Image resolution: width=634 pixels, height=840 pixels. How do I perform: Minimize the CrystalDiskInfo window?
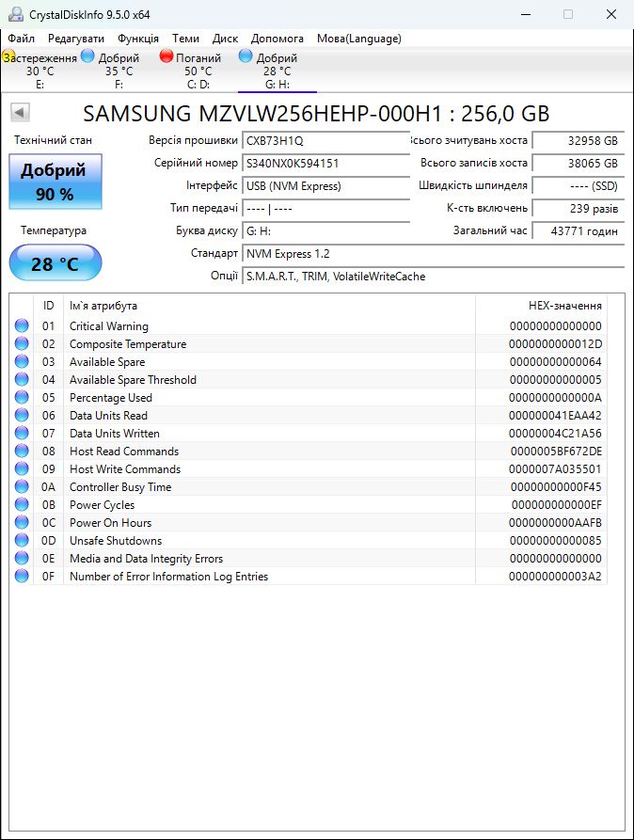click(526, 14)
